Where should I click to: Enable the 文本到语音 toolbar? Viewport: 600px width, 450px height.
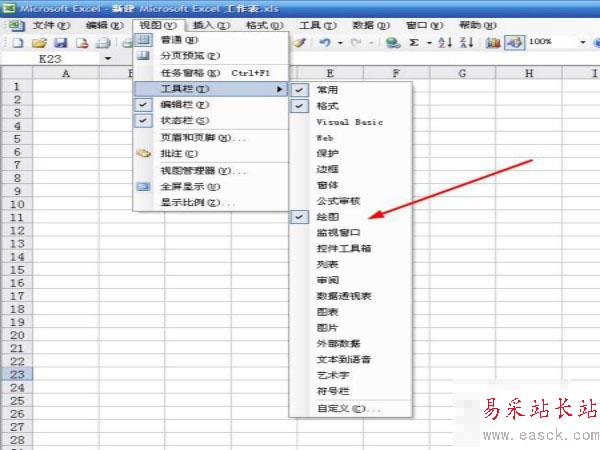pyautogui.click(x=351, y=359)
